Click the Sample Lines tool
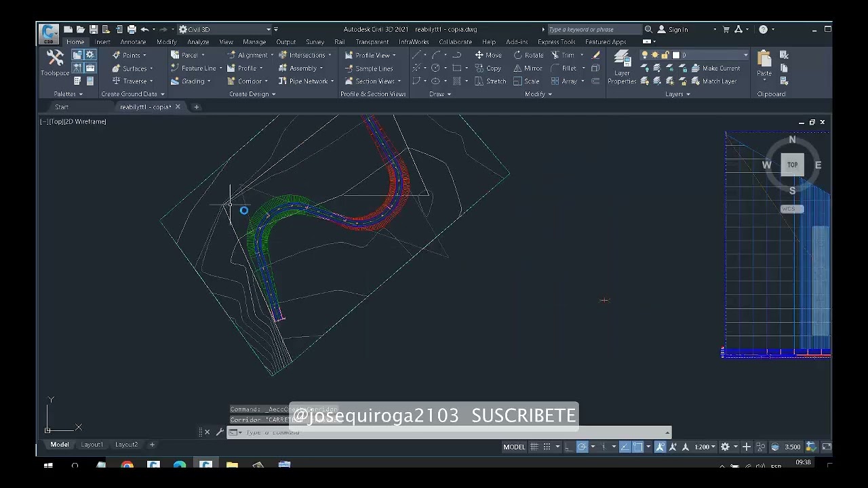 point(369,68)
